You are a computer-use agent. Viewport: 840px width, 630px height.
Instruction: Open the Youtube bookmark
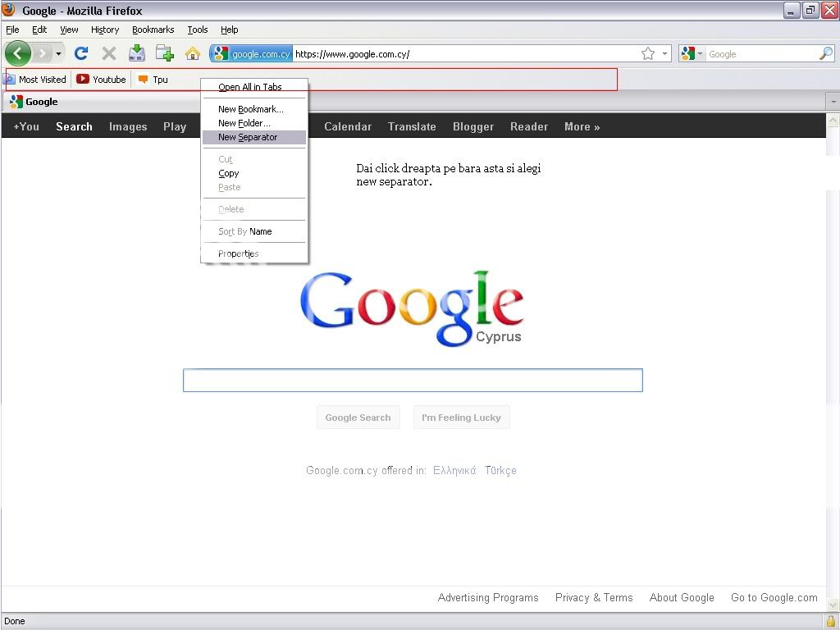click(101, 80)
